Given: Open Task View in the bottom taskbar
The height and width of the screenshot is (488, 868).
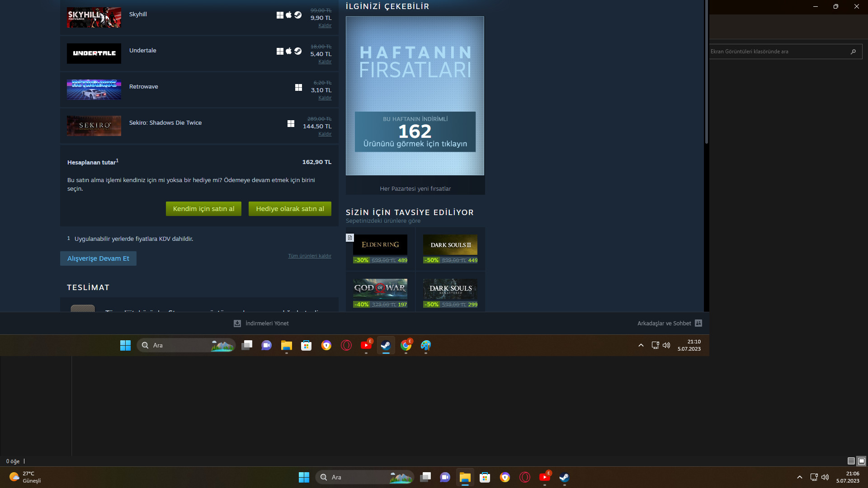Looking at the screenshot, I should tap(425, 477).
